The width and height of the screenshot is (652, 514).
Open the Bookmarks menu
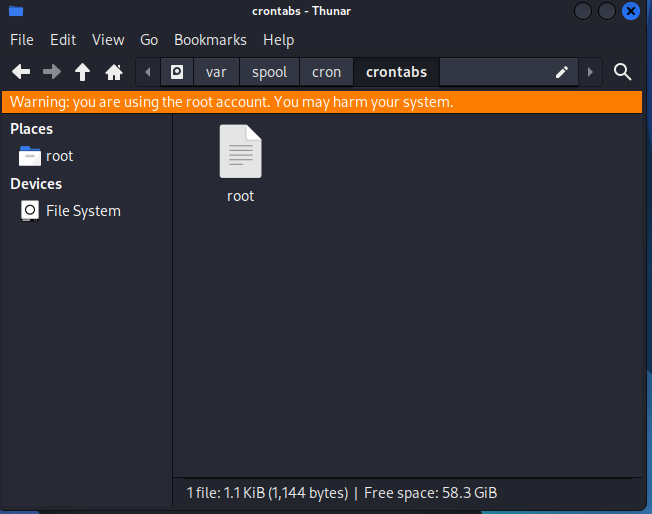(x=210, y=40)
